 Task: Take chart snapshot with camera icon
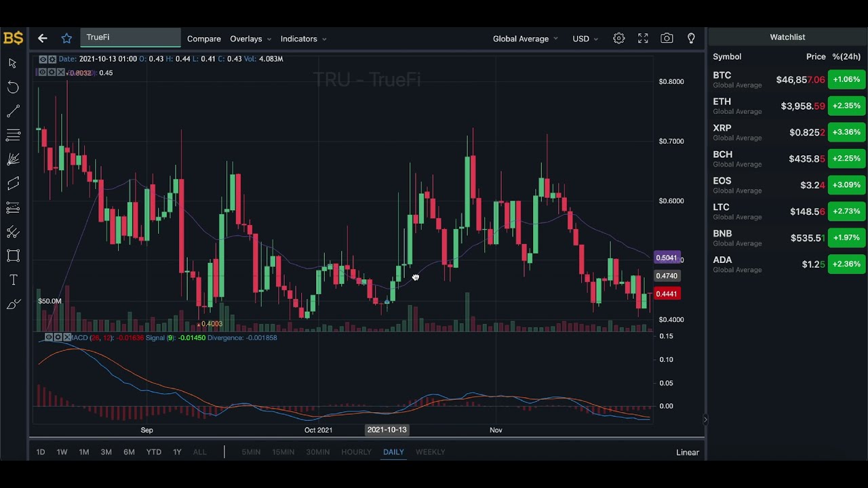[x=667, y=39]
